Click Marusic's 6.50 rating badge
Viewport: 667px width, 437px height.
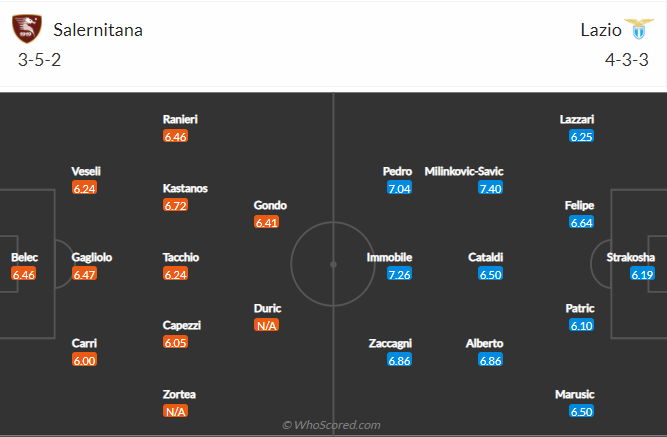pyautogui.click(x=581, y=411)
